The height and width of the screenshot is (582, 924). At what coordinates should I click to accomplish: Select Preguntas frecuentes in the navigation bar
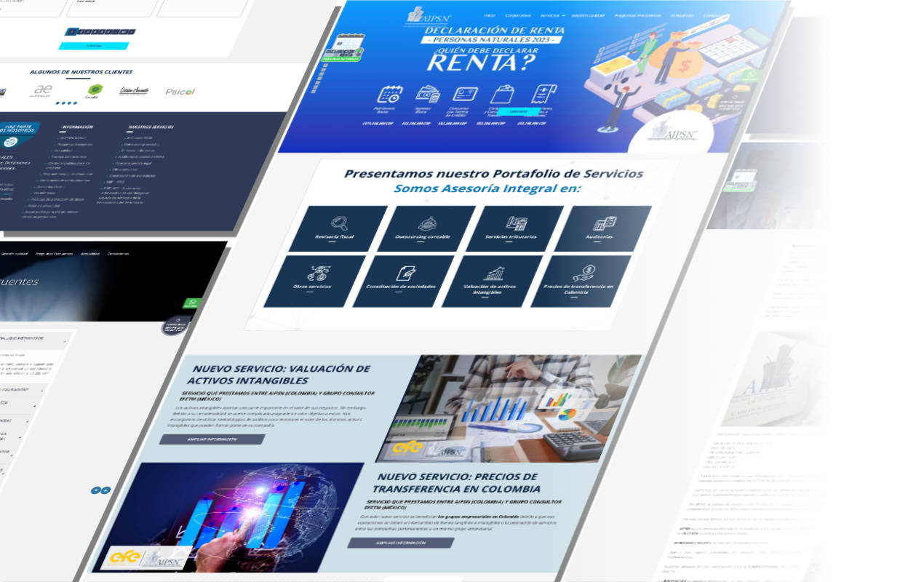click(x=638, y=15)
